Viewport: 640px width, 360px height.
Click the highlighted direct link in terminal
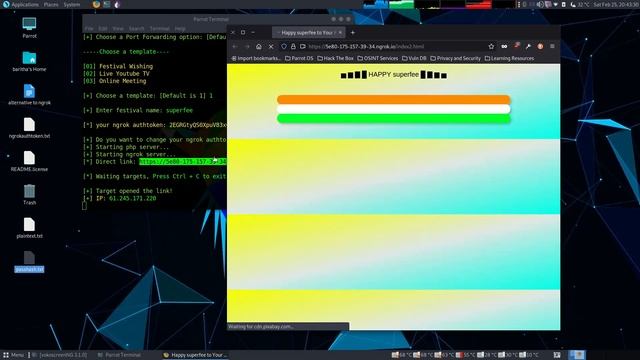[x=183, y=162]
